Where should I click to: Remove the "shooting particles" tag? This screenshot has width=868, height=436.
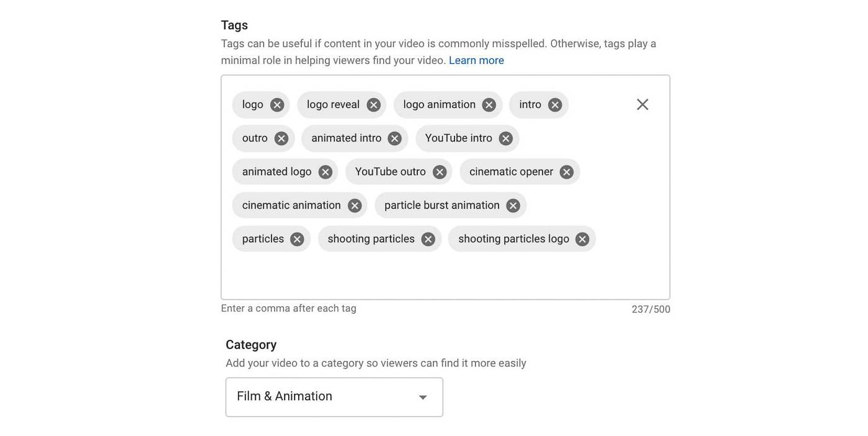[427, 238]
